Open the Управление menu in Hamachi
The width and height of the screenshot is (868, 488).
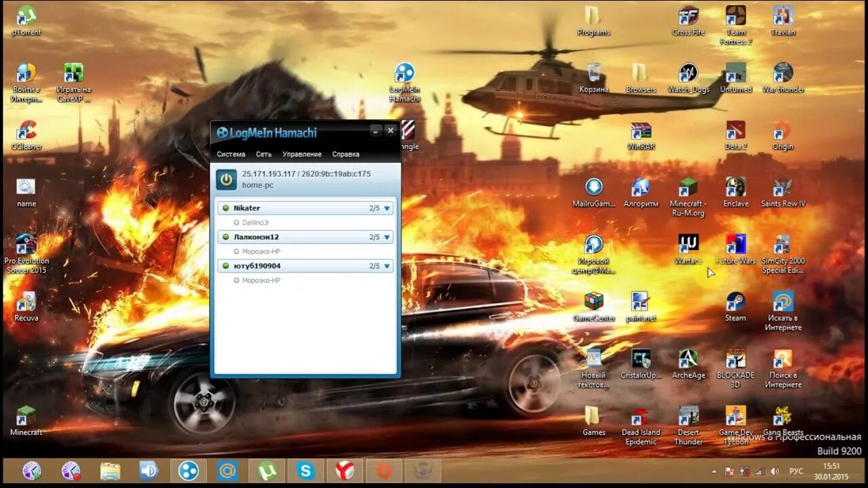[x=302, y=155]
